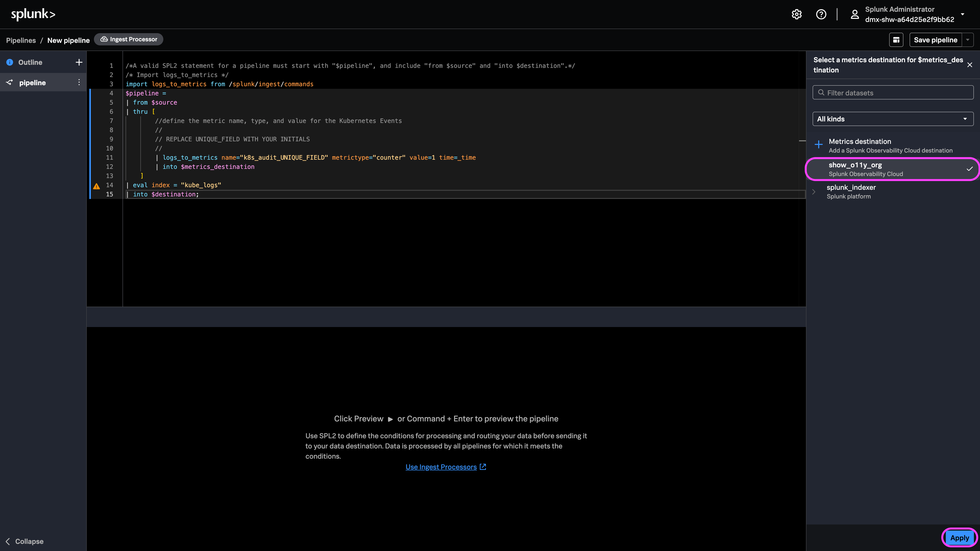
Task: Open Use Ingest Processors link
Action: [446, 467]
